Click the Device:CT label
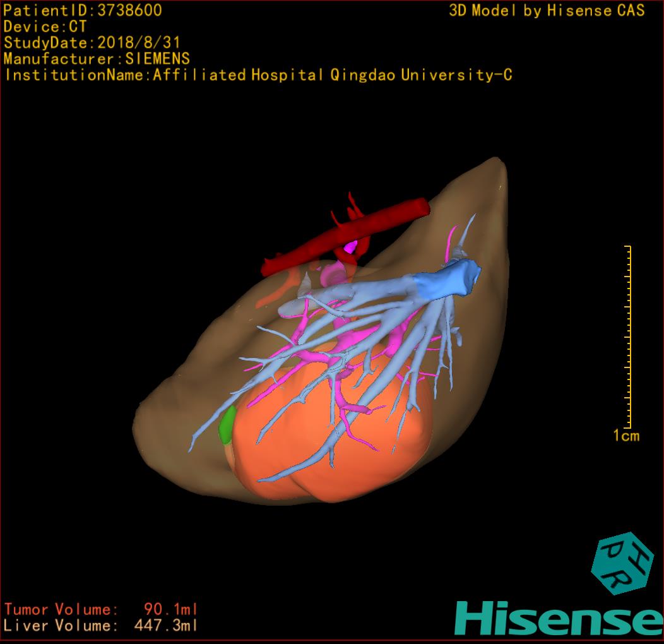Screen dimensions: 664x644 [45, 27]
